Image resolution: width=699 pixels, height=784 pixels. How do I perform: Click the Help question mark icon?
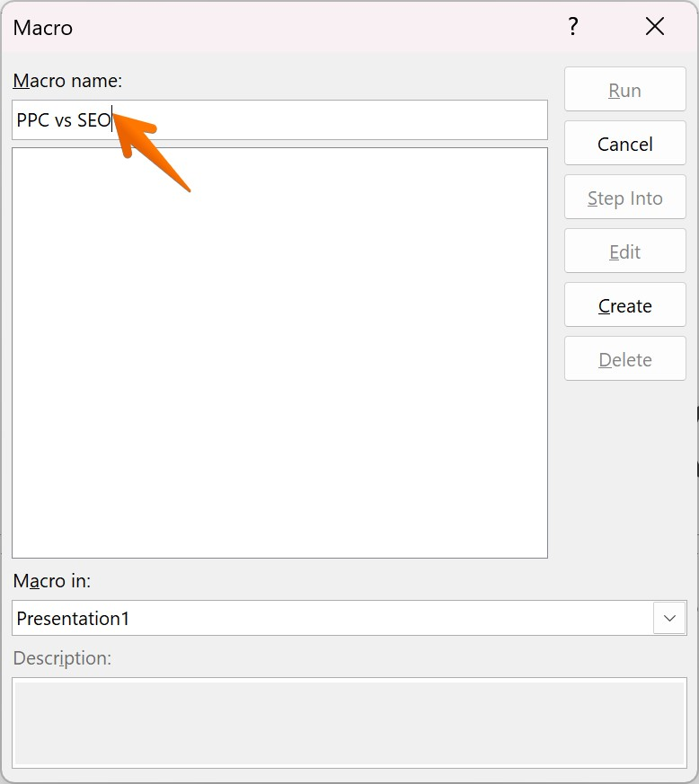click(x=572, y=27)
